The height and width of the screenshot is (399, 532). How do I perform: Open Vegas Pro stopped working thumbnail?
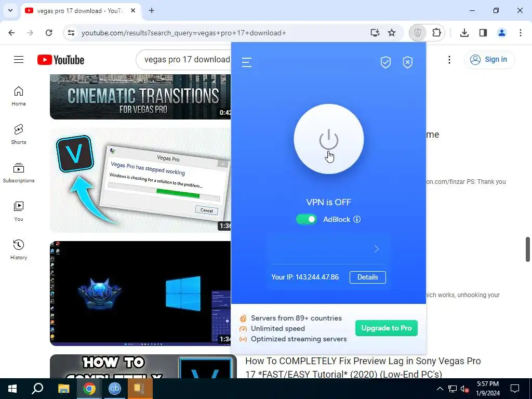click(140, 180)
